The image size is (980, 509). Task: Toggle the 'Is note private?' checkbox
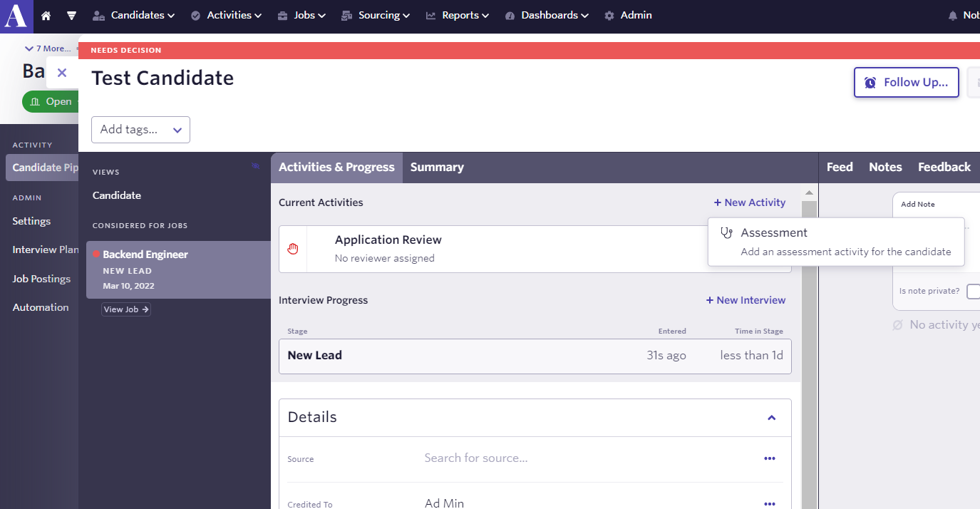click(x=973, y=291)
